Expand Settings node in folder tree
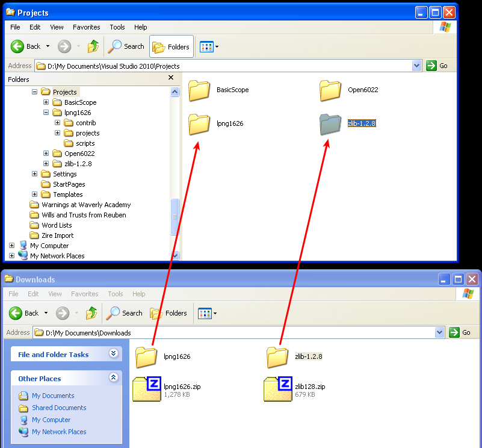482x448 pixels. click(x=34, y=174)
